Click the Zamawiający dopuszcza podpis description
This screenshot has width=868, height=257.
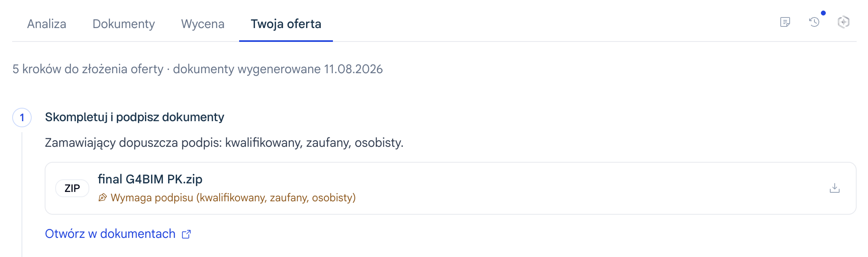224,143
